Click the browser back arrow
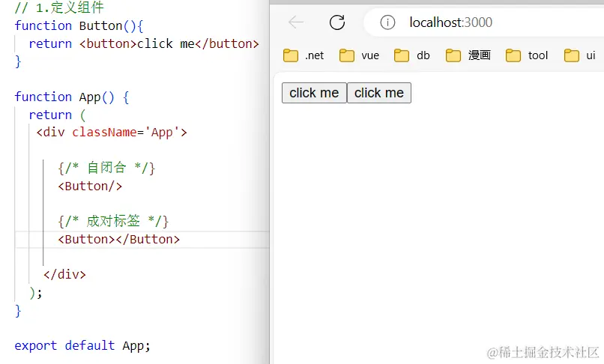604x364 pixels. pyautogui.click(x=296, y=22)
